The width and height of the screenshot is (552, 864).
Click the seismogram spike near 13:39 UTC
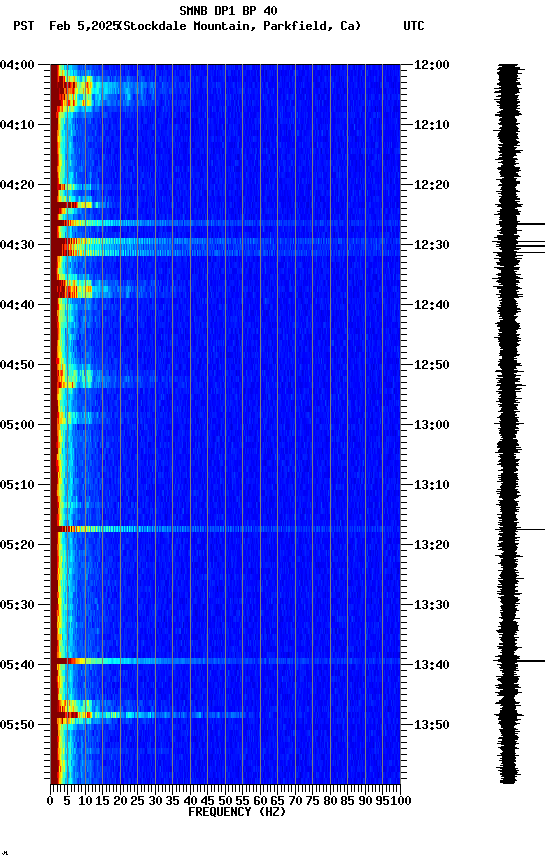(x=531, y=661)
